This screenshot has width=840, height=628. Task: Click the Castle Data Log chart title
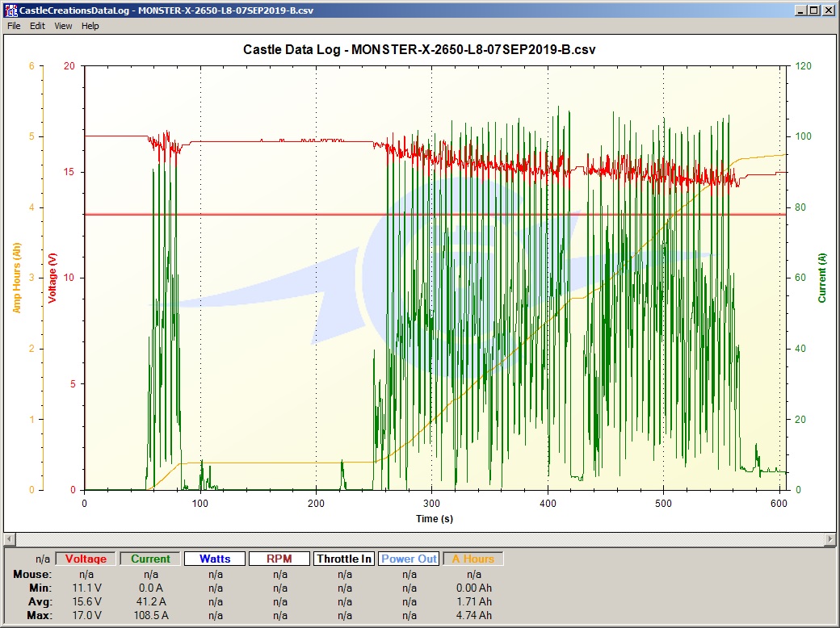[419, 49]
